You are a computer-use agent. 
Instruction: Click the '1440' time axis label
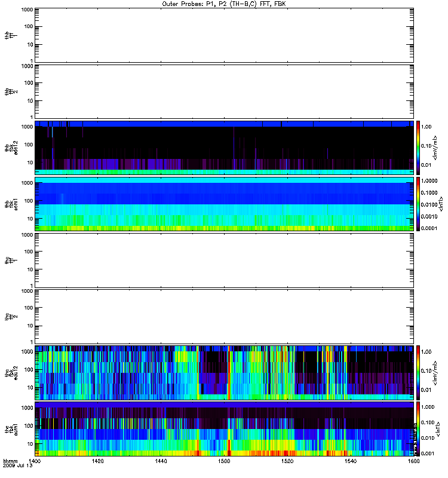(x=161, y=461)
